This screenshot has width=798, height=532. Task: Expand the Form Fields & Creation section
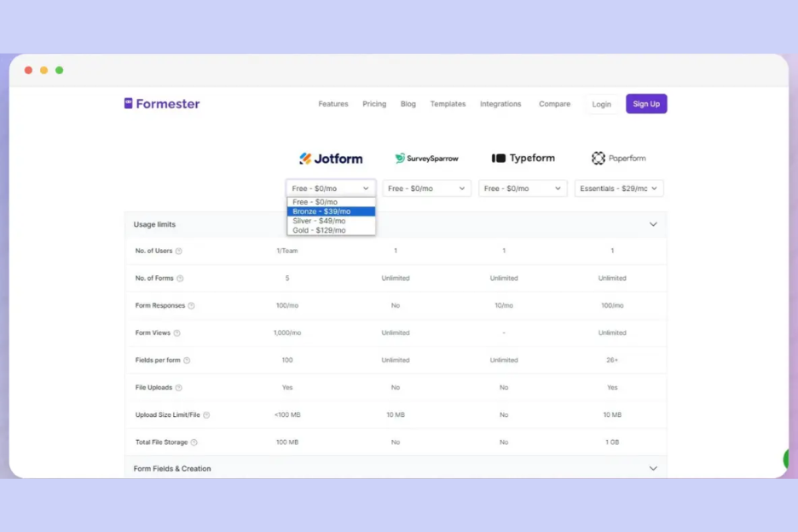[653, 468]
